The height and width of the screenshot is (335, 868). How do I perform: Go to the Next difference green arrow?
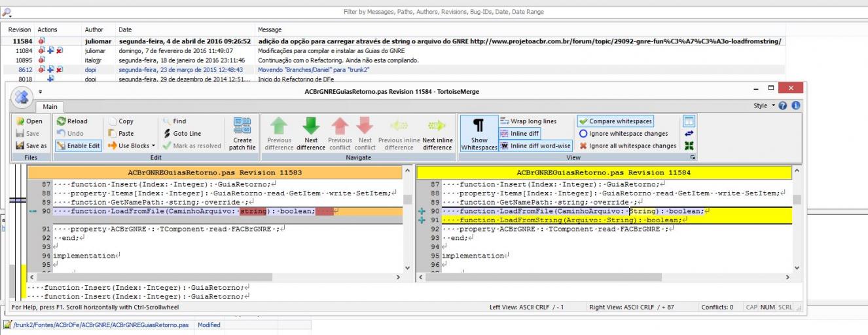[311, 134]
